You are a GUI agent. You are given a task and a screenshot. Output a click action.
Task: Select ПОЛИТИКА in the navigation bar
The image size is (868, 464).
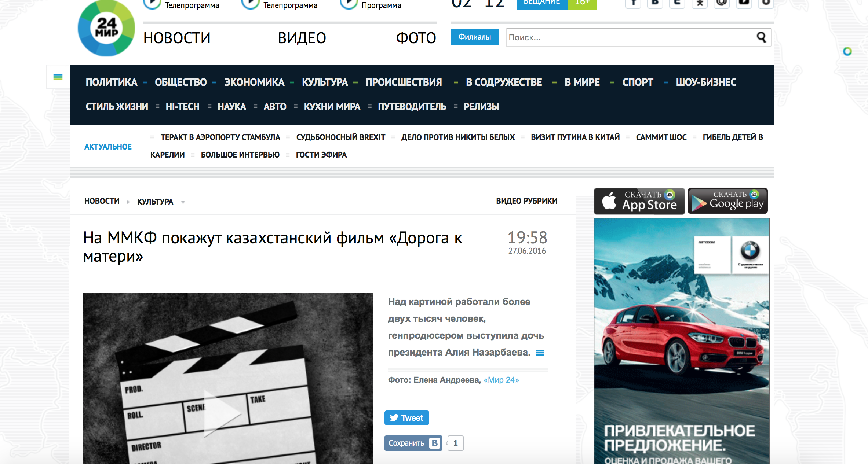pos(112,82)
